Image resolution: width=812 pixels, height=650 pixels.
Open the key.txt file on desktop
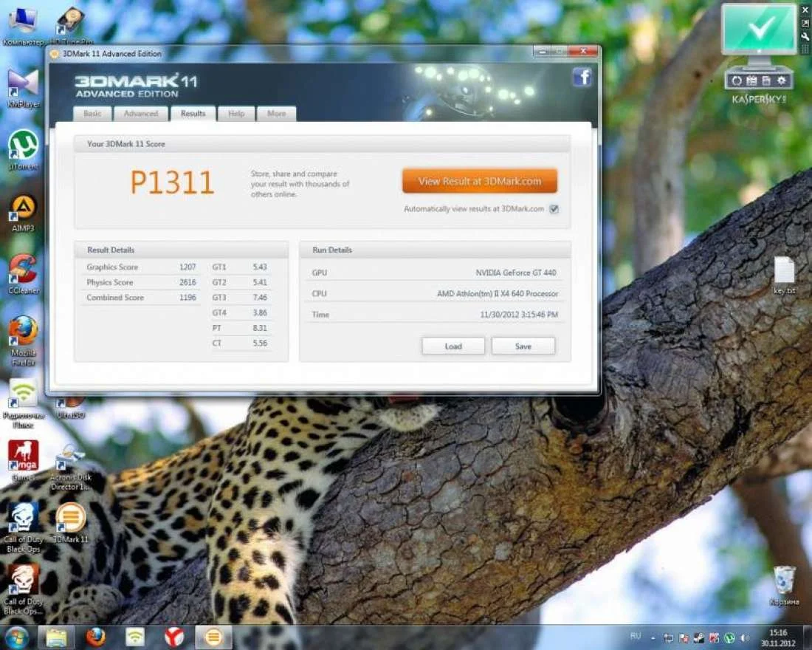784,276
